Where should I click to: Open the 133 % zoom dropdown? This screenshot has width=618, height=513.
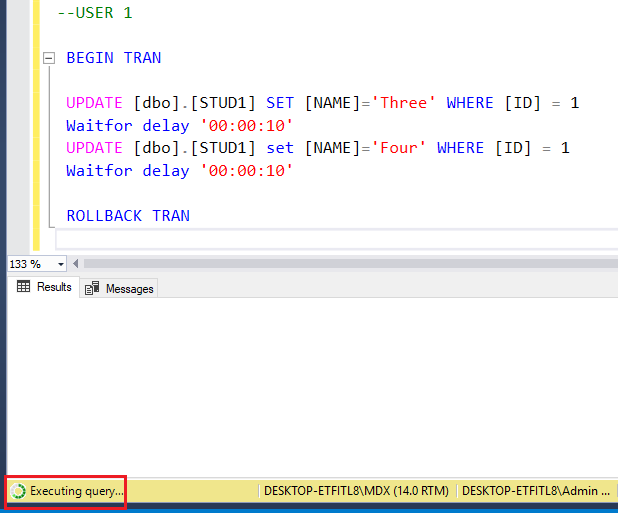[x=61, y=264]
